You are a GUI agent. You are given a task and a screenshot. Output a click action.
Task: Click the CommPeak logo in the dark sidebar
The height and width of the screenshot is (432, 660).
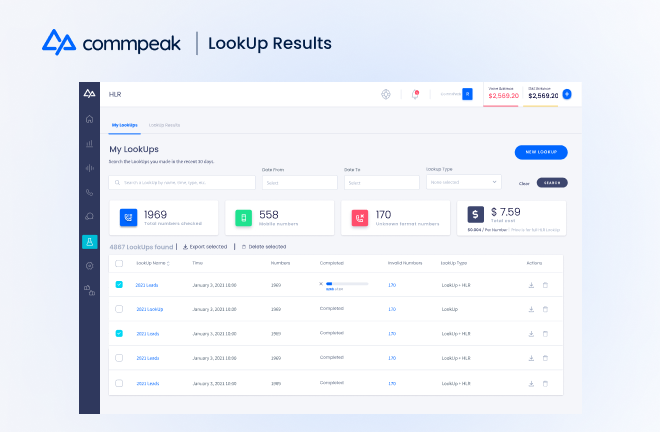pyautogui.click(x=89, y=93)
